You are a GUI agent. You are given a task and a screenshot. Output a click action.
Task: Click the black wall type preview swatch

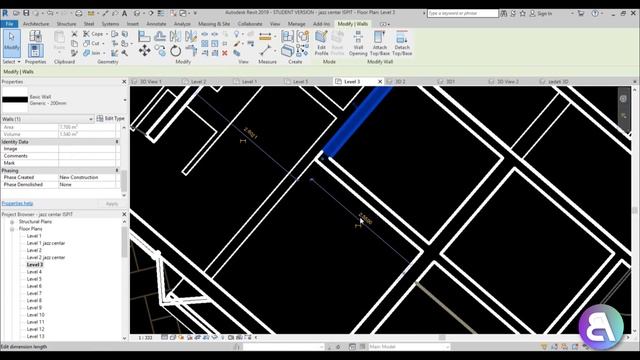tap(15, 99)
